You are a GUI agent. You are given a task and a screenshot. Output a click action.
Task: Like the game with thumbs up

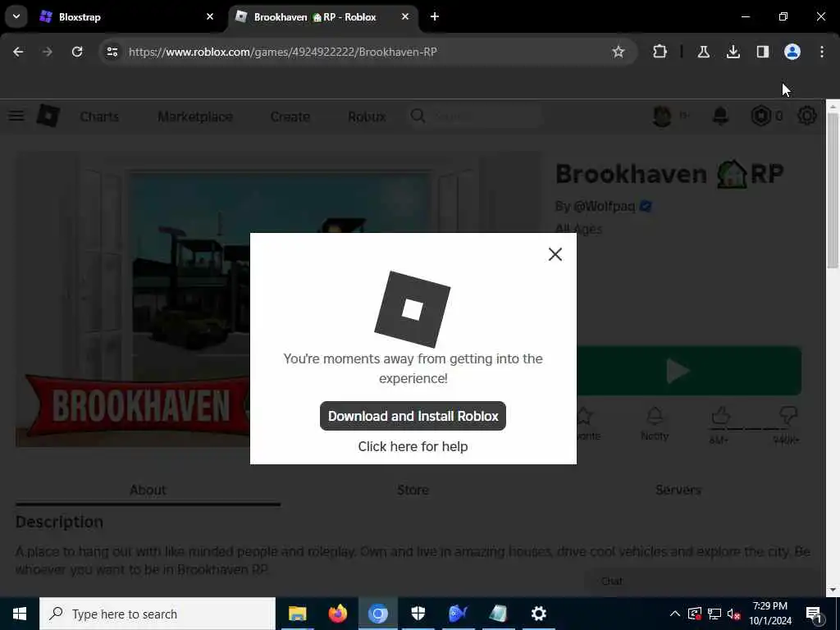point(720,416)
